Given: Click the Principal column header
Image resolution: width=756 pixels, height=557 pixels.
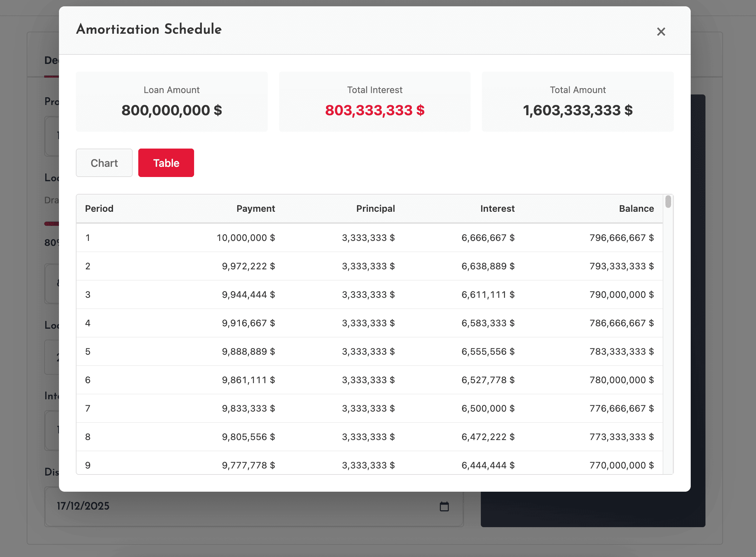Looking at the screenshot, I should pos(375,209).
